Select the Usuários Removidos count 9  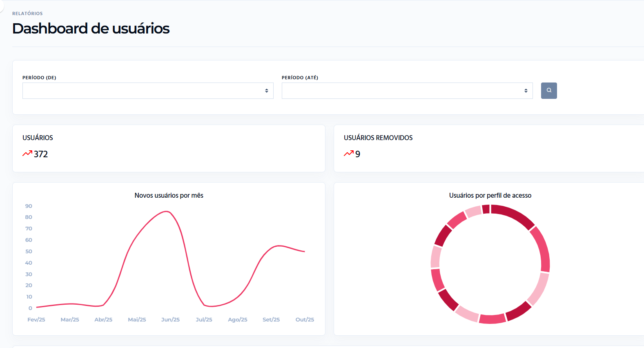[x=358, y=154]
